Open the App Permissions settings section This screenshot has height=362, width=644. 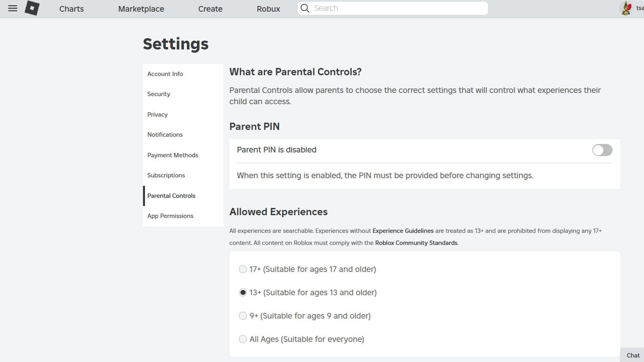[x=170, y=216]
